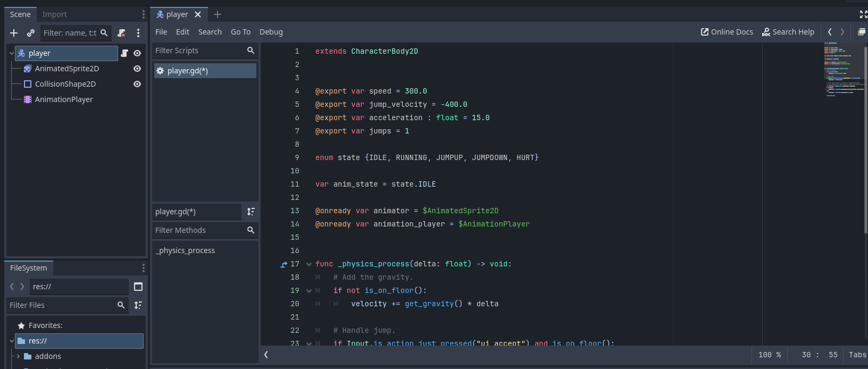
Task: Fold the if block at line 19
Action: [308, 291]
